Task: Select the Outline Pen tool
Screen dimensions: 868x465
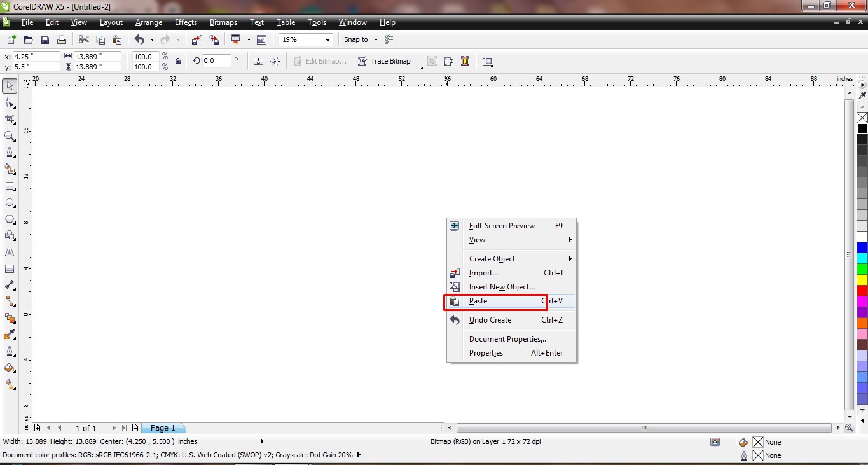Action: coord(10,351)
